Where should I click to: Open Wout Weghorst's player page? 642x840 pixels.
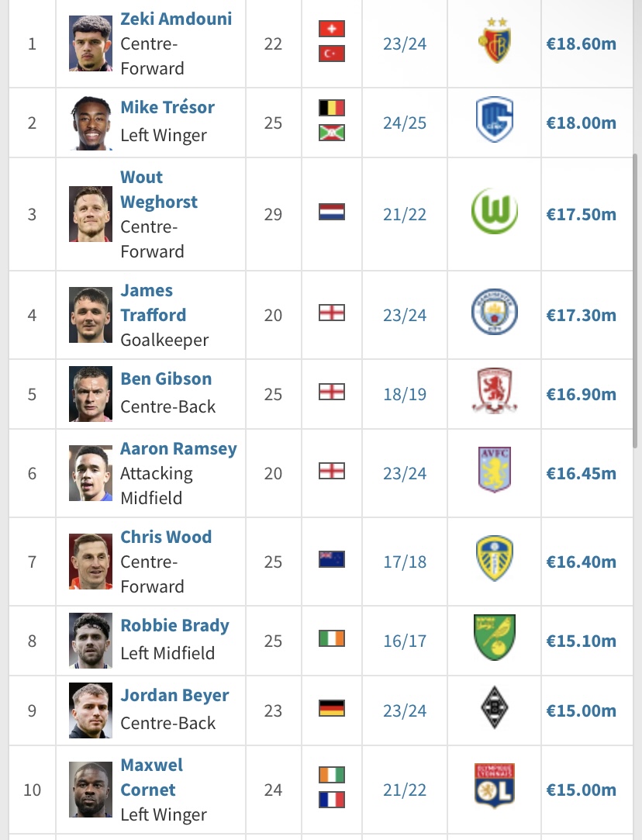(159, 190)
